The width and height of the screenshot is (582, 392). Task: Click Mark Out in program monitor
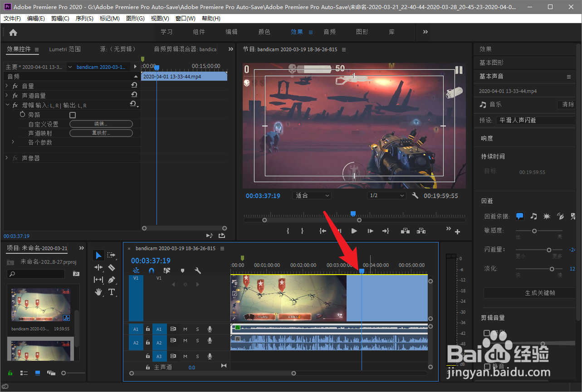[x=302, y=231]
